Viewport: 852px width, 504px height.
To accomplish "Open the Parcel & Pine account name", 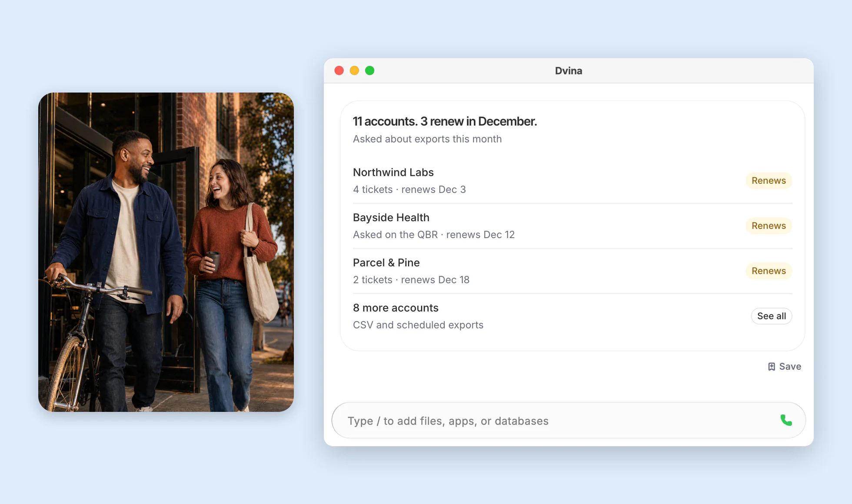I will pyautogui.click(x=386, y=263).
